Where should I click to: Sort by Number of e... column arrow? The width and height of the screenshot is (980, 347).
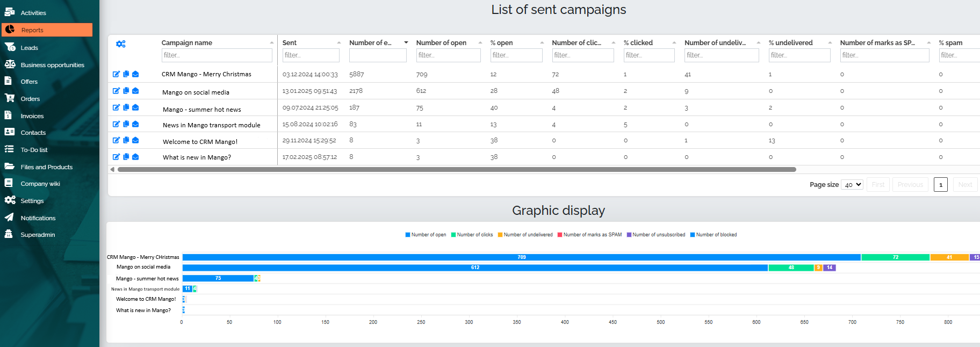point(406,43)
